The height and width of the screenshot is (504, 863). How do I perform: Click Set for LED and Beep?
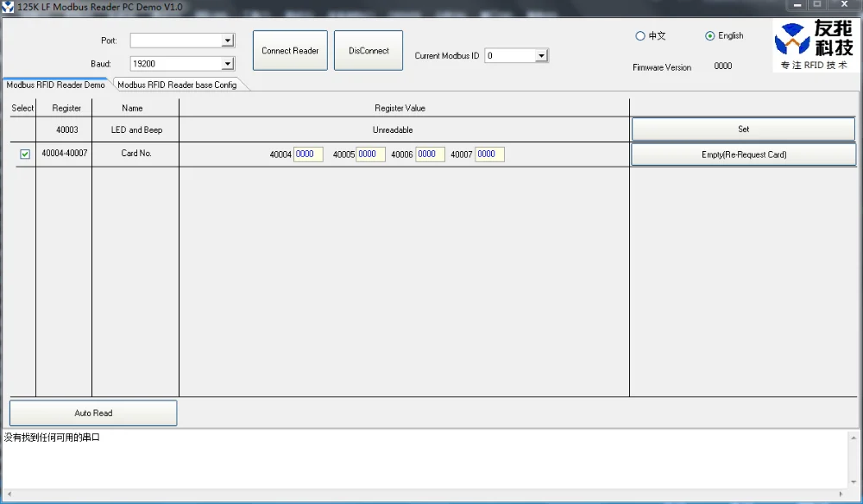click(743, 129)
